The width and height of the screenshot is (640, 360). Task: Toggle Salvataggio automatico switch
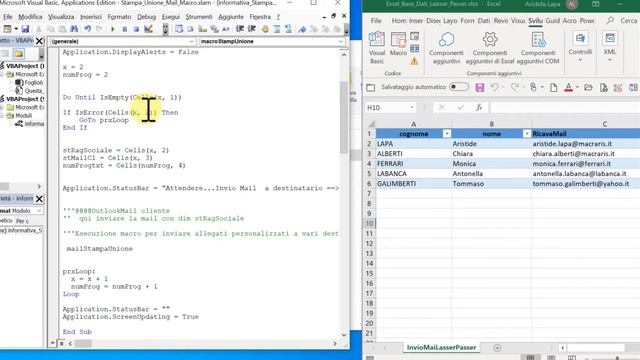click(459, 87)
